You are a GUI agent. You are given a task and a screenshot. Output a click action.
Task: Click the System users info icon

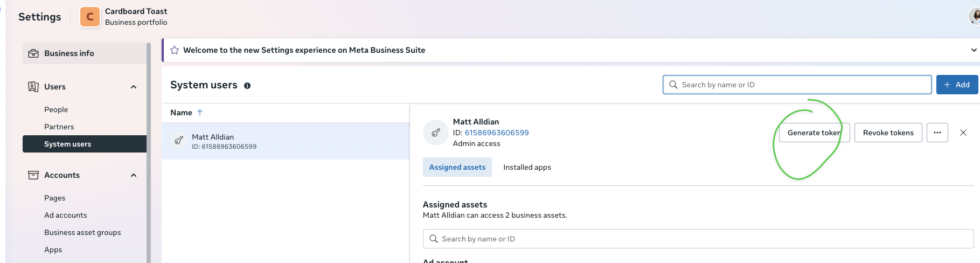coord(247,86)
